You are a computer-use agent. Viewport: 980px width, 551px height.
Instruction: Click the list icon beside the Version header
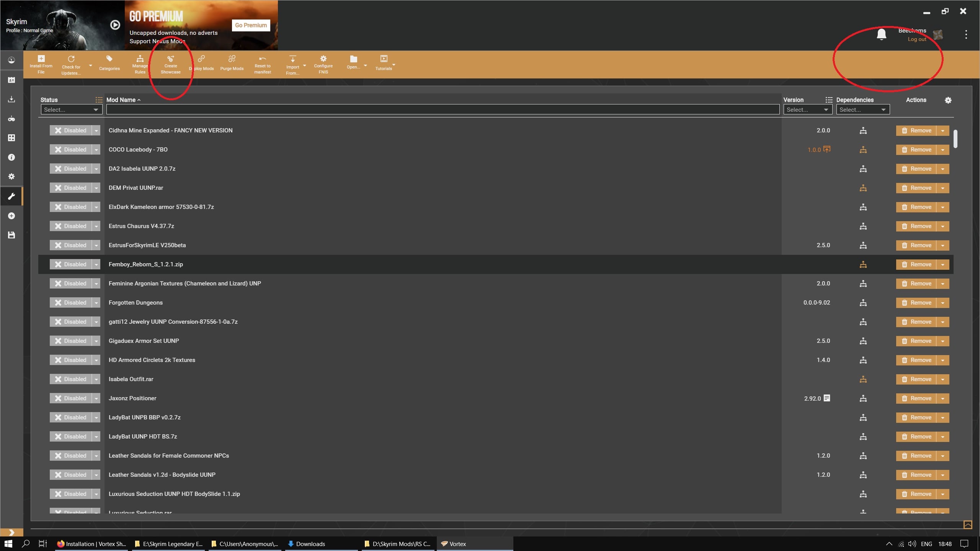pyautogui.click(x=829, y=100)
